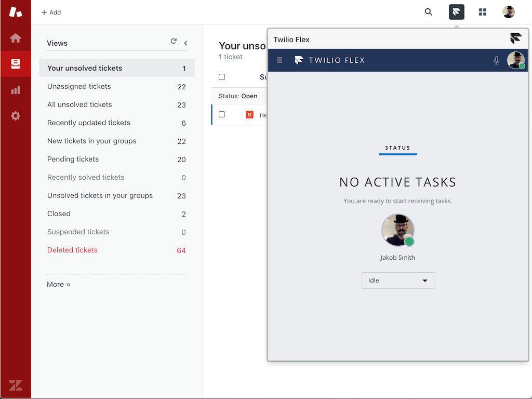Check the select-all tickets checkbox
This screenshot has width=532, height=399.
coord(222,76)
